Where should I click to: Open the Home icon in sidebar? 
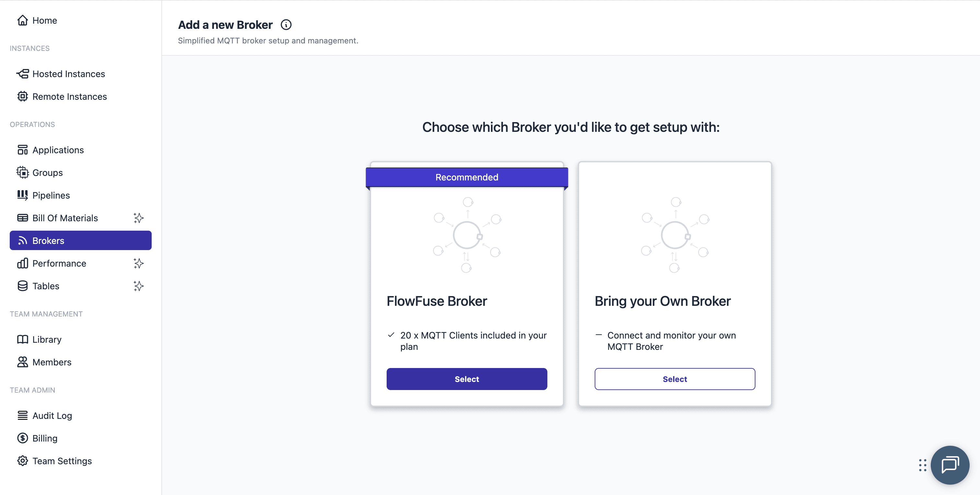coord(23,20)
